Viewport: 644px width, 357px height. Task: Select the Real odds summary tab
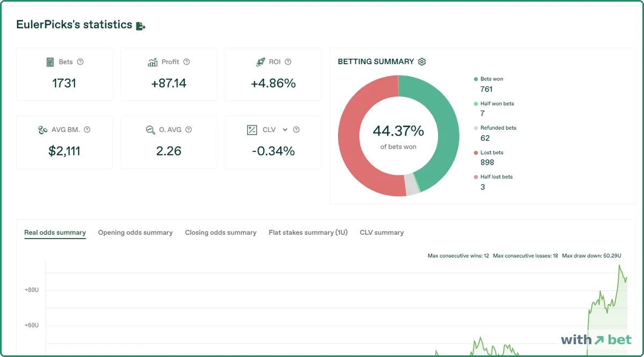coord(55,233)
